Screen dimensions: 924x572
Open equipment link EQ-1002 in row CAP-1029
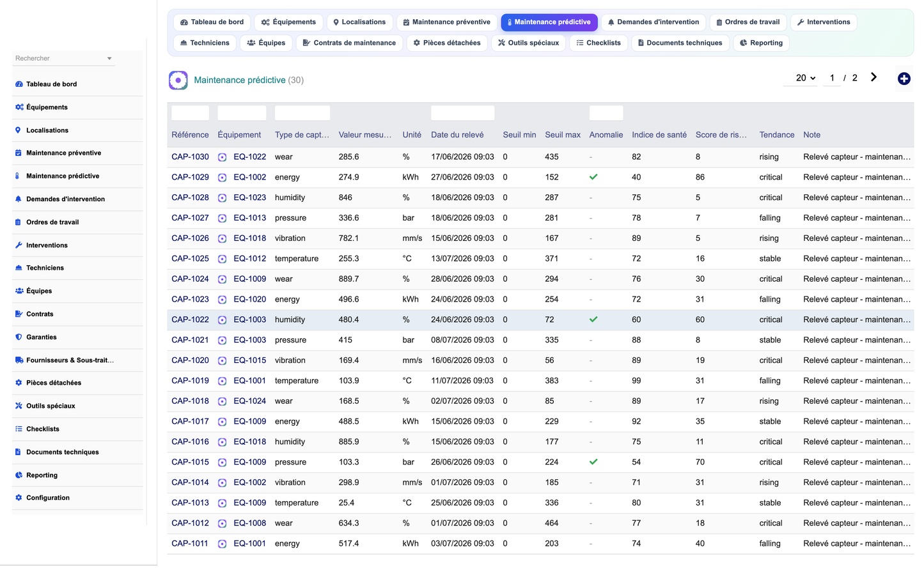click(249, 177)
